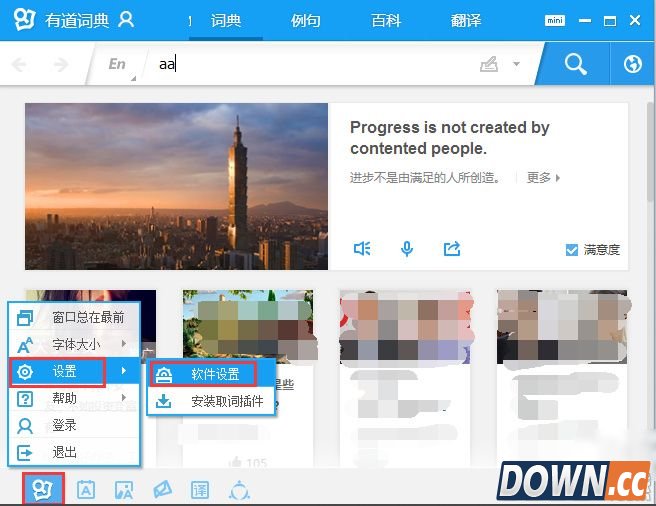This screenshot has width=656, height=506.
Task: Open the user account icon in title bar
Action: (x=126, y=19)
